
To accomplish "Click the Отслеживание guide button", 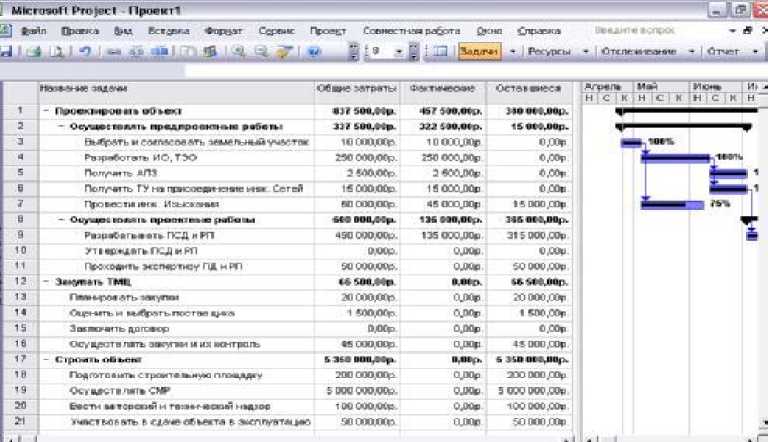I will 638,51.
